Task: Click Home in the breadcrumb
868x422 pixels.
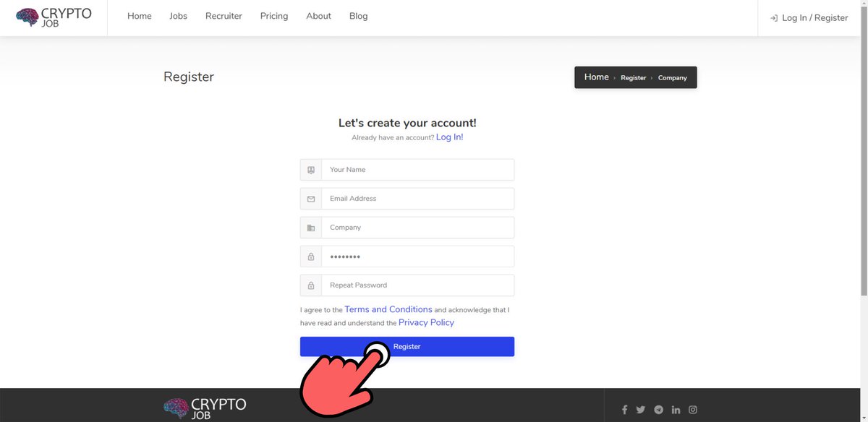Action: point(597,77)
